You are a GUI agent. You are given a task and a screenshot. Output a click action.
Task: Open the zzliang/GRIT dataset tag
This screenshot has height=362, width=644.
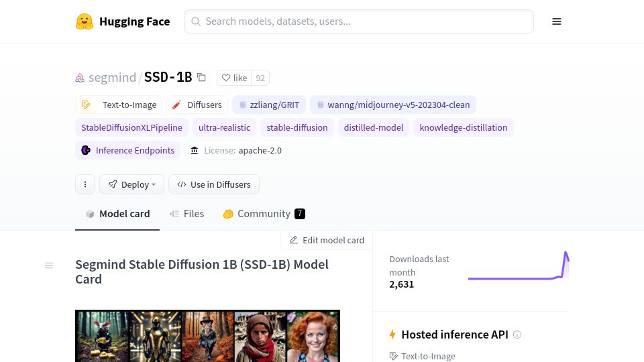269,105
